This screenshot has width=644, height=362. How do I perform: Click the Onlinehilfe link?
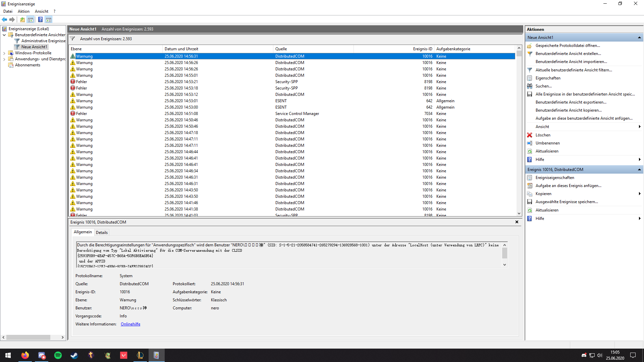(130, 324)
